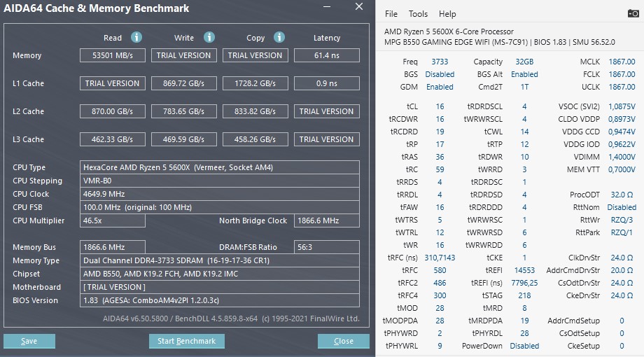Screen dimensions: 644x357
Task: Click the AddrCmdDrvStr value 20.0 Ω
Action: [622, 270]
